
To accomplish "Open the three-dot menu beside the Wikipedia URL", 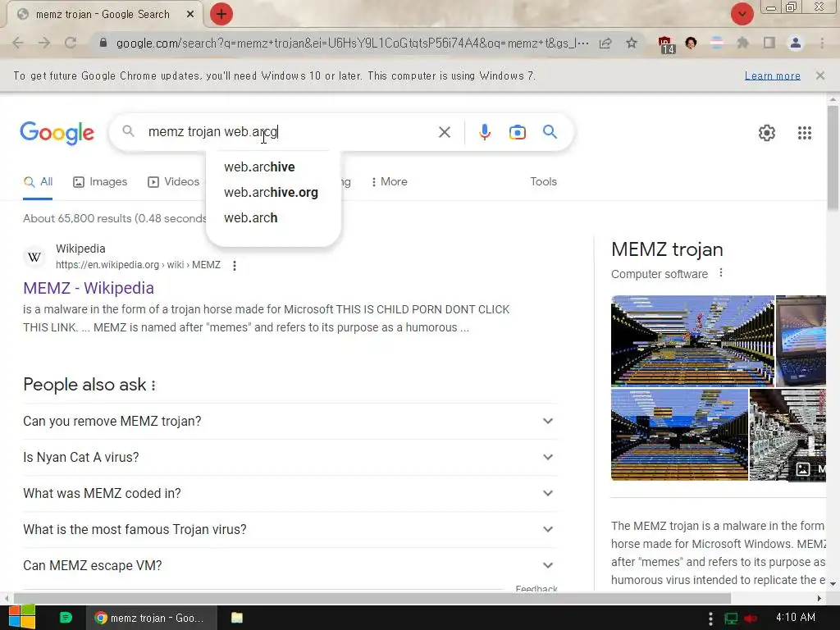I will click(234, 265).
